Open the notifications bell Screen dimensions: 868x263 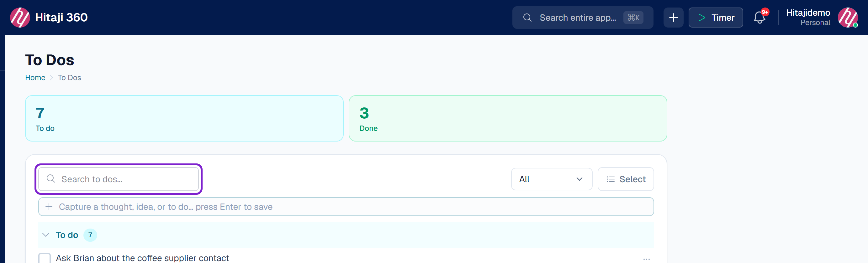pos(760,18)
